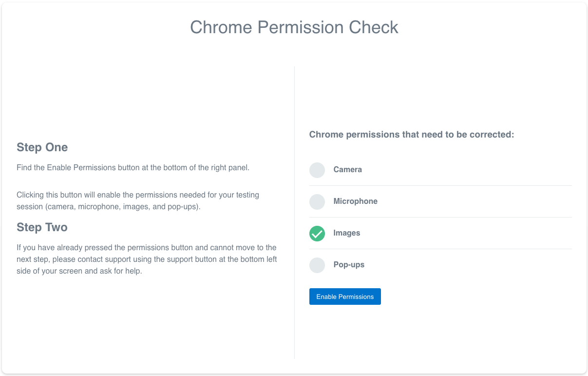Select the Pop-ups permission label

349,265
